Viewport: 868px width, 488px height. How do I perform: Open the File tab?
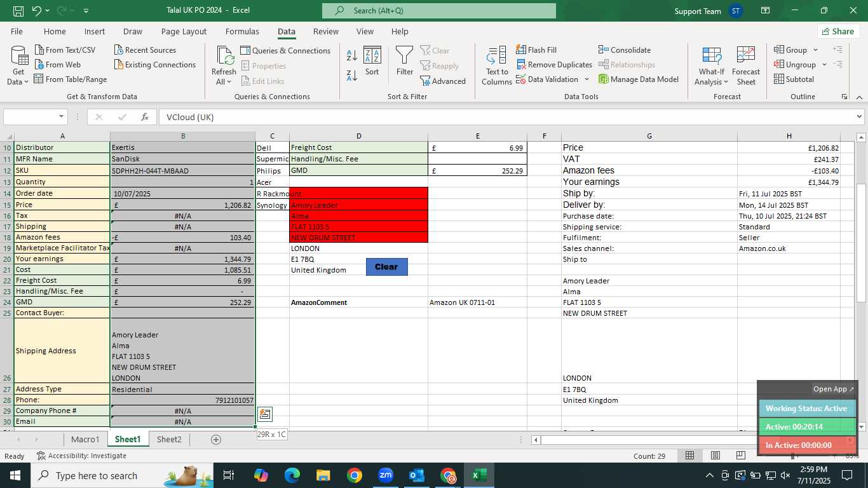click(17, 31)
